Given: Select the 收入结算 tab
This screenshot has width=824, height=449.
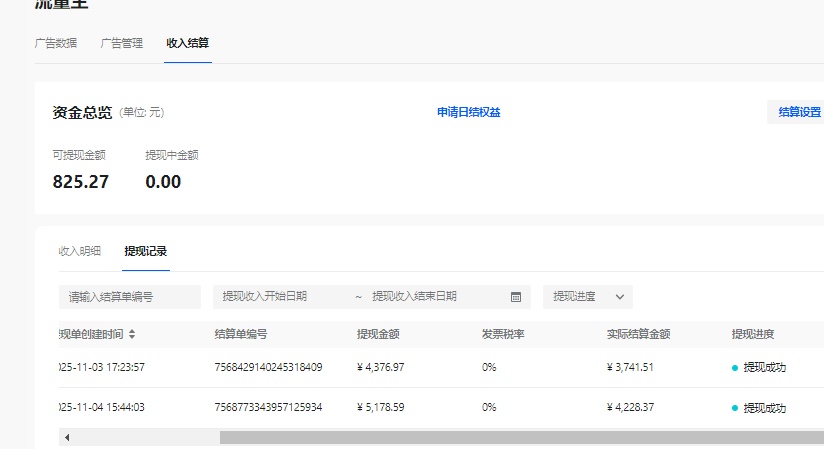Looking at the screenshot, I should click(x=188, y=44).
